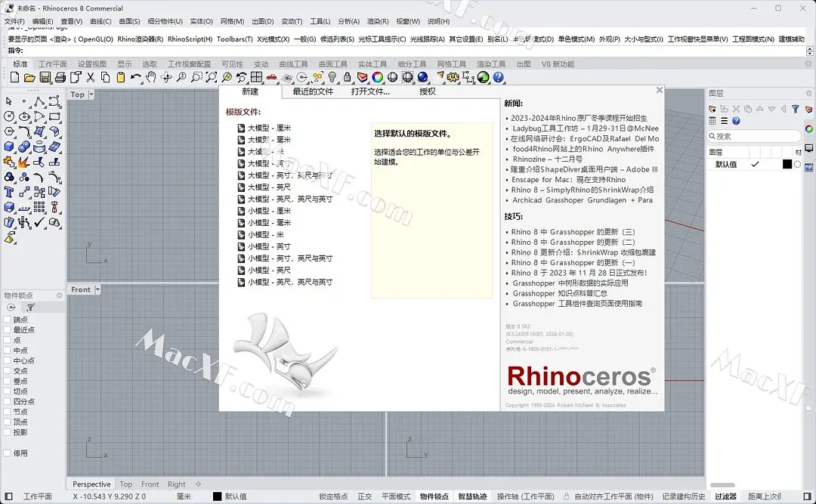The width and height of the screenshot is (816, 504).
Task: Select the arrow pointer selection tool
Action: pos(9,101)
